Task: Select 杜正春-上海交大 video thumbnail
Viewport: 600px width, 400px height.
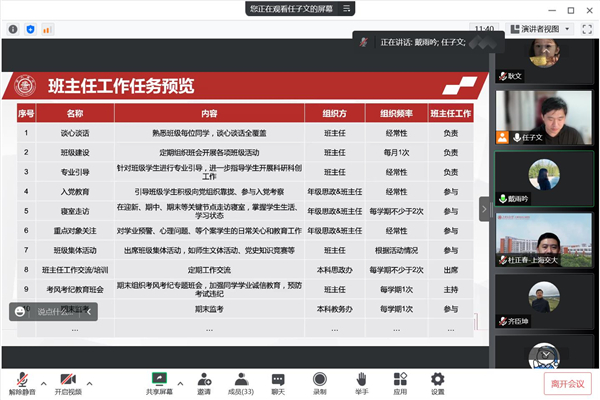Action: point(545,241)
